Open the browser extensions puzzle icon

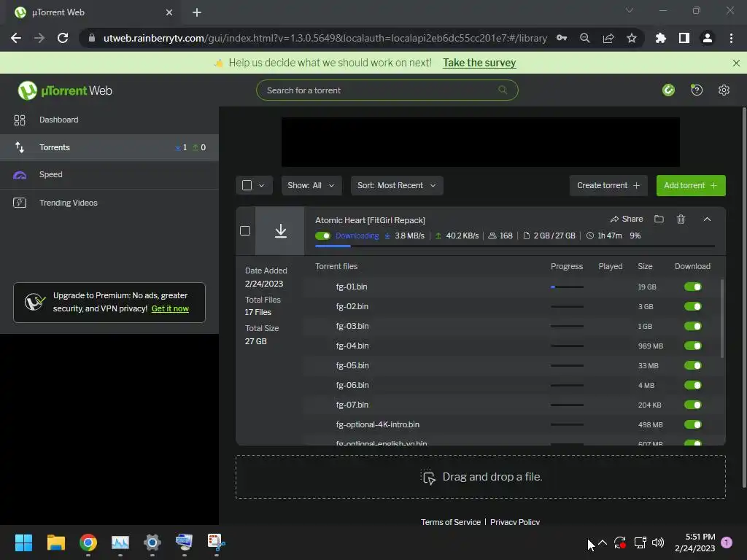coord(661,38)
